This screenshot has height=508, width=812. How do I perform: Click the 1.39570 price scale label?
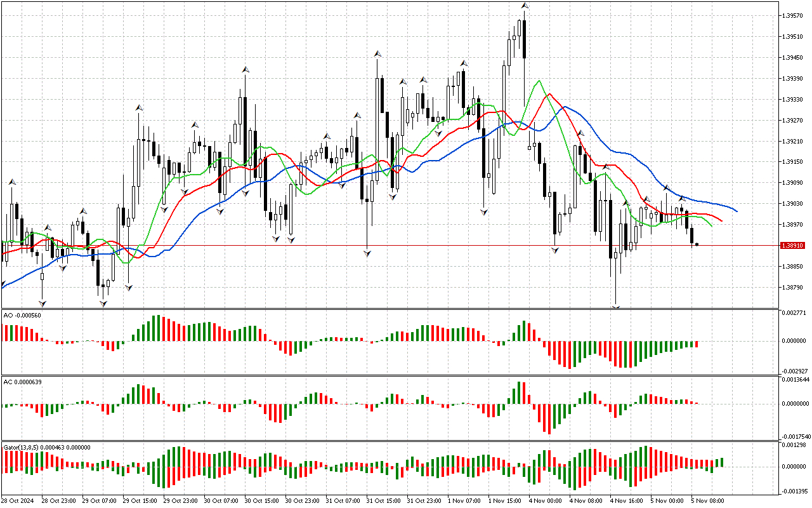click(x=792, y=15)
